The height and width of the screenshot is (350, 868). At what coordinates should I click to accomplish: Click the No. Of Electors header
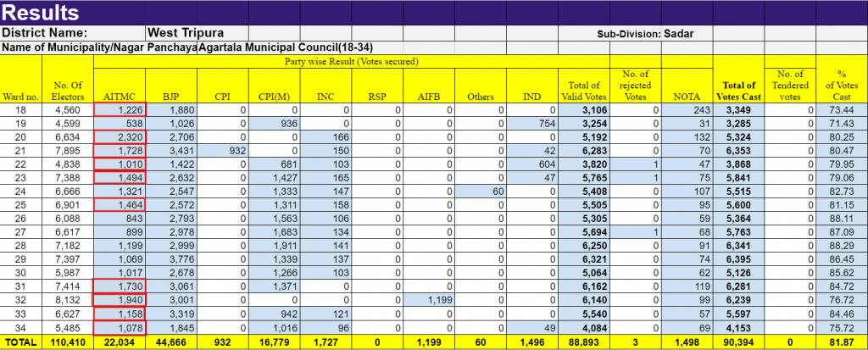point(68,79)
